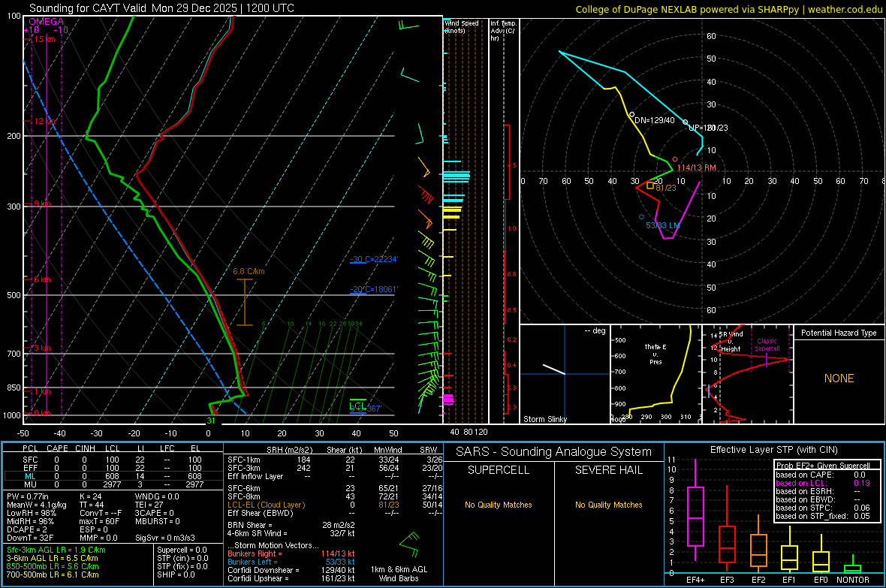
Task: Click the 'Potential Hazard Type' header
Action: point(839,333)
